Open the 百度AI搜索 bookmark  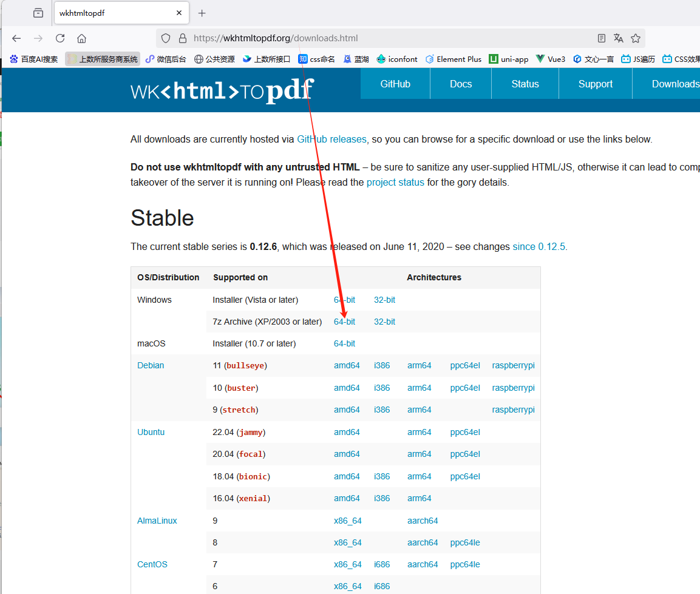point(34,59)
